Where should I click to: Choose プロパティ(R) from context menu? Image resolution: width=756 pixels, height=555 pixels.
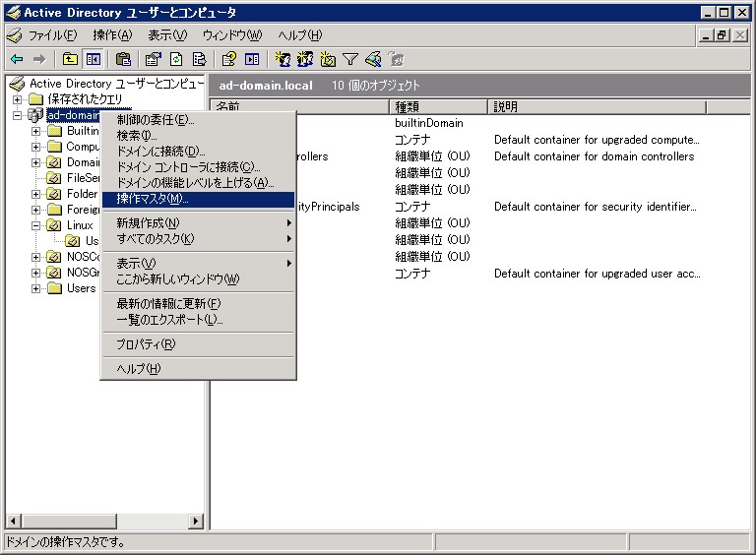[x=198, y=344]
